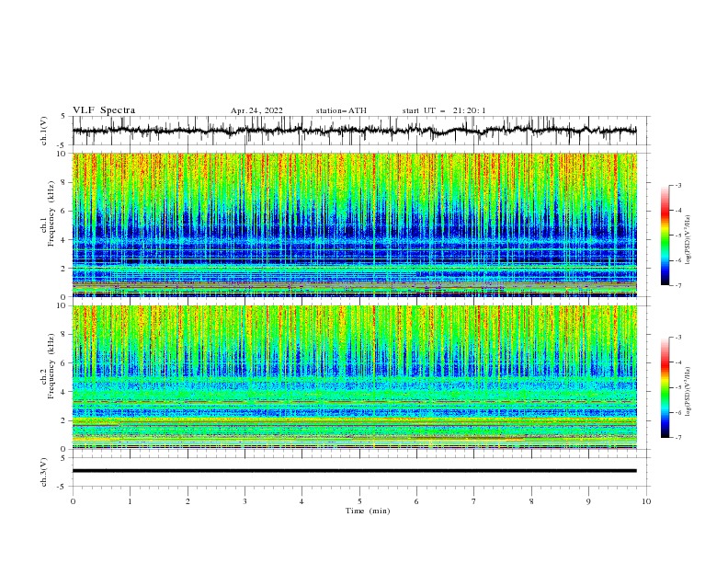Image resolution: width=728 pixels, height=563 pixels.
Task: Click the "ch.1(V)" waveform axis label
Action: coord(44,131)
